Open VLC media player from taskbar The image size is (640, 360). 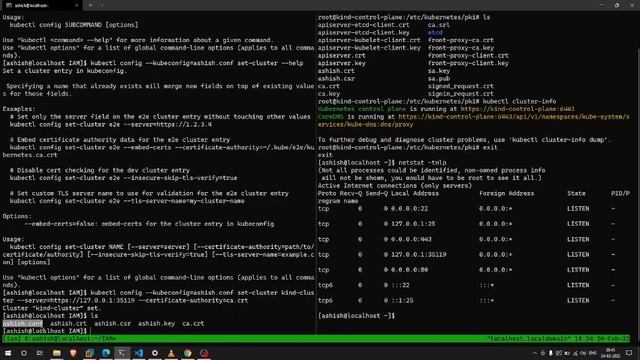point(171,353)
